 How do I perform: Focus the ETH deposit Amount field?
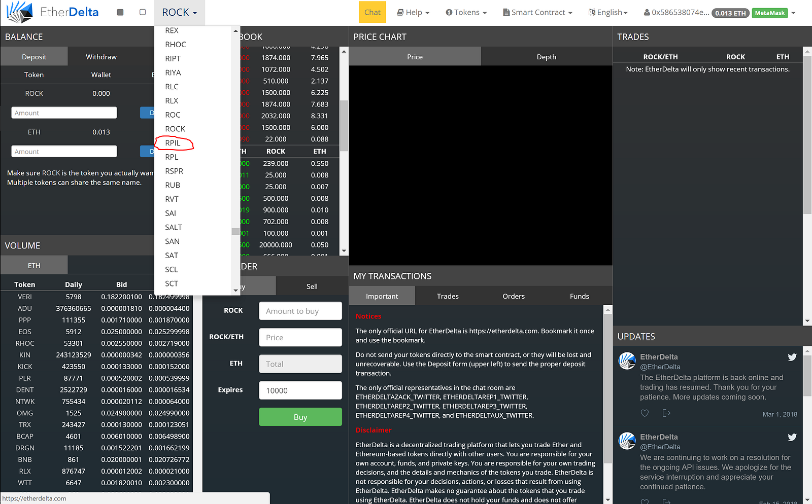pyautogui.click(x=64, y=152)
